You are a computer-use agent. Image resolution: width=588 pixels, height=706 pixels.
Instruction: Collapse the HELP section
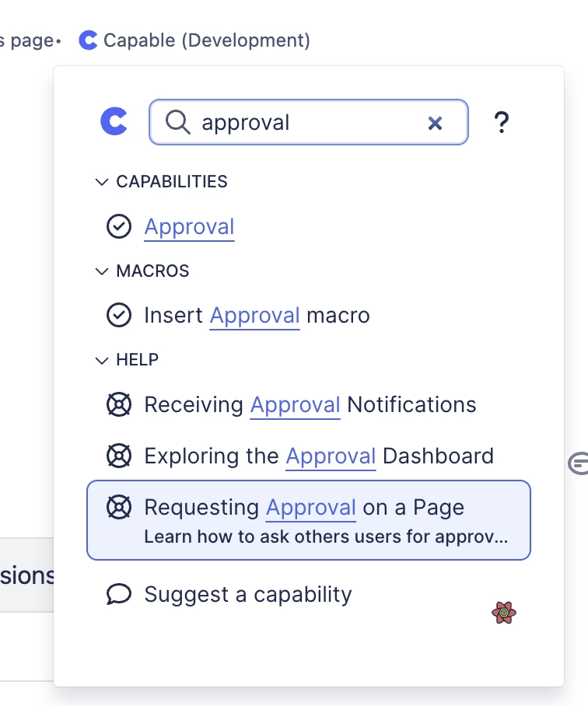pos(101,360)
